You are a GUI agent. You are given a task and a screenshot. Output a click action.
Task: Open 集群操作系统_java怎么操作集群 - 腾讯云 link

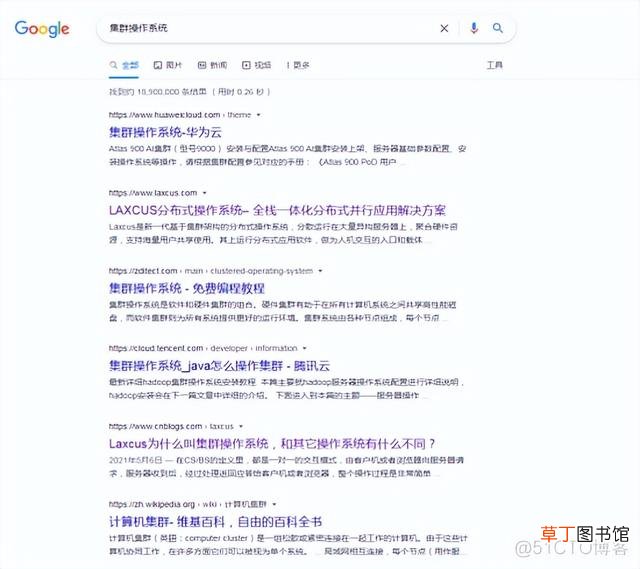point(219,366)
